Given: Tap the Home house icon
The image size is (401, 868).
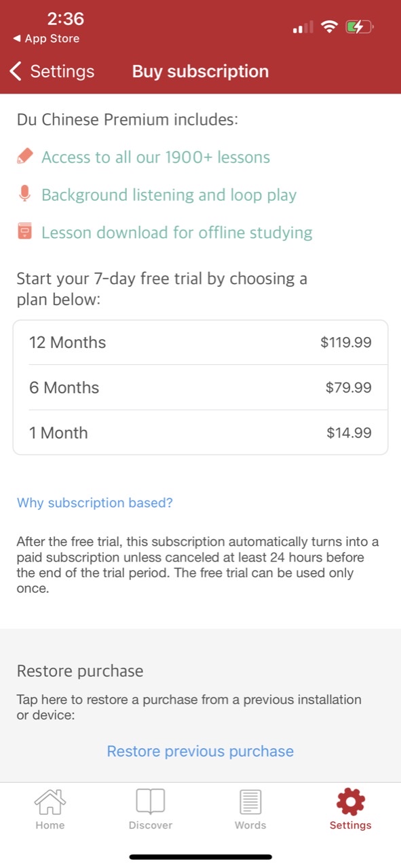Looking at the screenshot, I should (x=50, y=802).
